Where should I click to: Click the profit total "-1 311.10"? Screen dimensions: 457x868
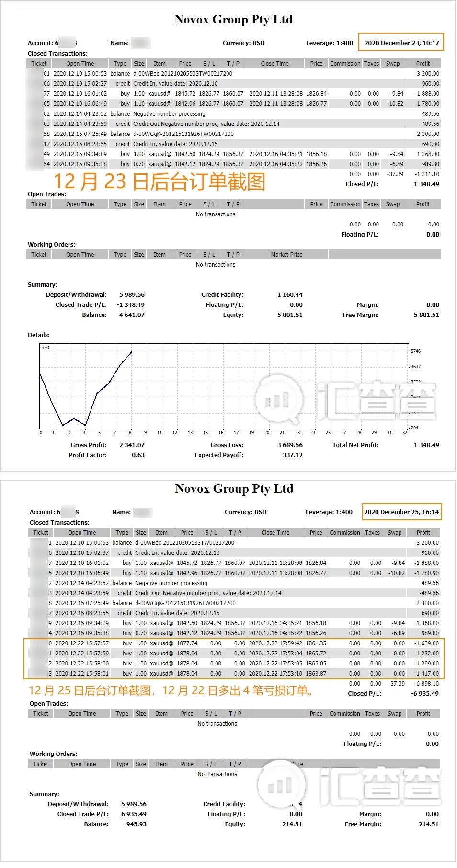click(427, 174)
